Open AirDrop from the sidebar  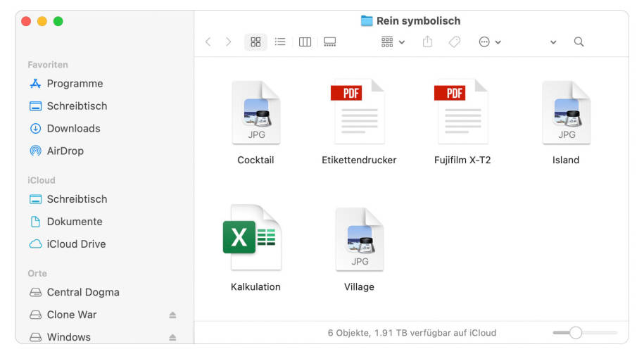coord(65,151)
